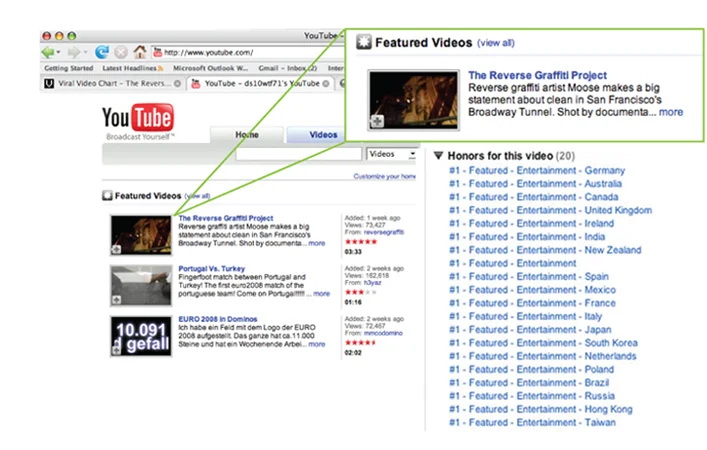Viewport: 707px width, 450px height.
Task: Click the stop loading icon
Action: pos(121,53)
